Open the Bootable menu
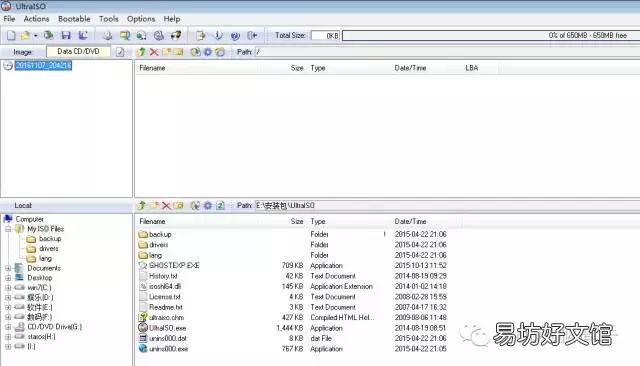 point(74,19)
